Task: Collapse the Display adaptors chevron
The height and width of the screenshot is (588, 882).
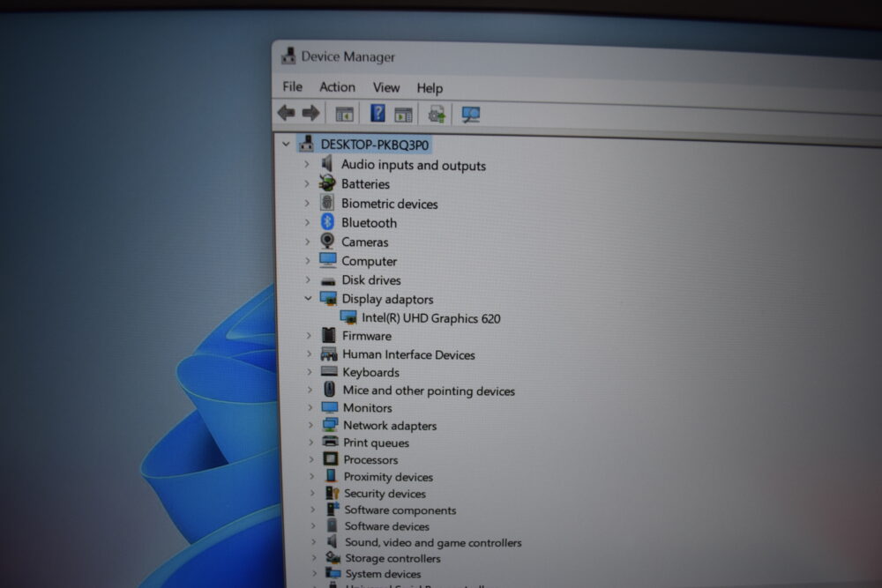Action: [308, 298]
